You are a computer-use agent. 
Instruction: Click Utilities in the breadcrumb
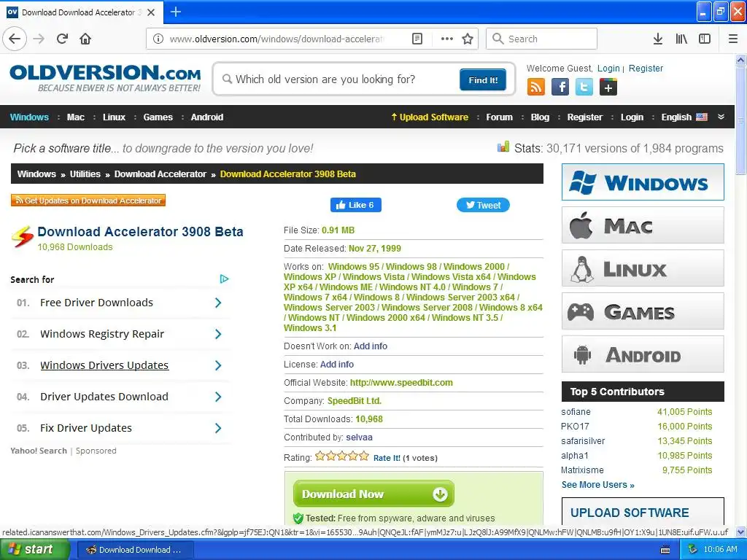85,174
